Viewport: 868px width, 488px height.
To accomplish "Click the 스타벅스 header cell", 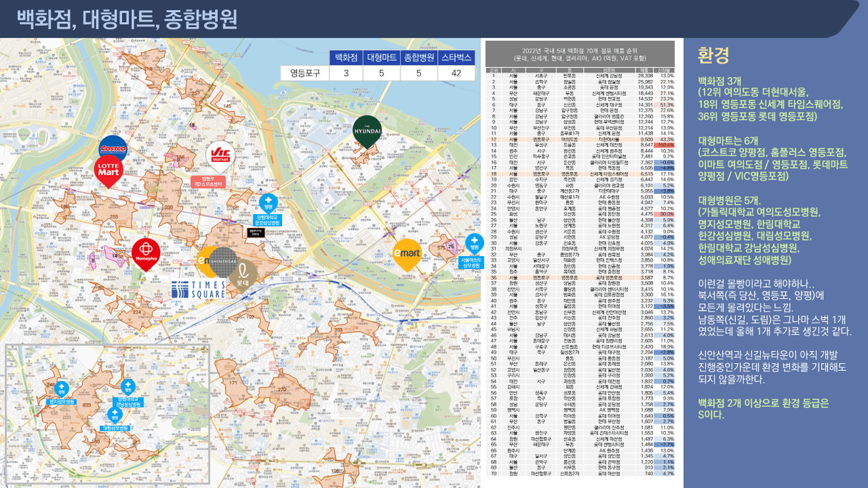I will point(455,58).
